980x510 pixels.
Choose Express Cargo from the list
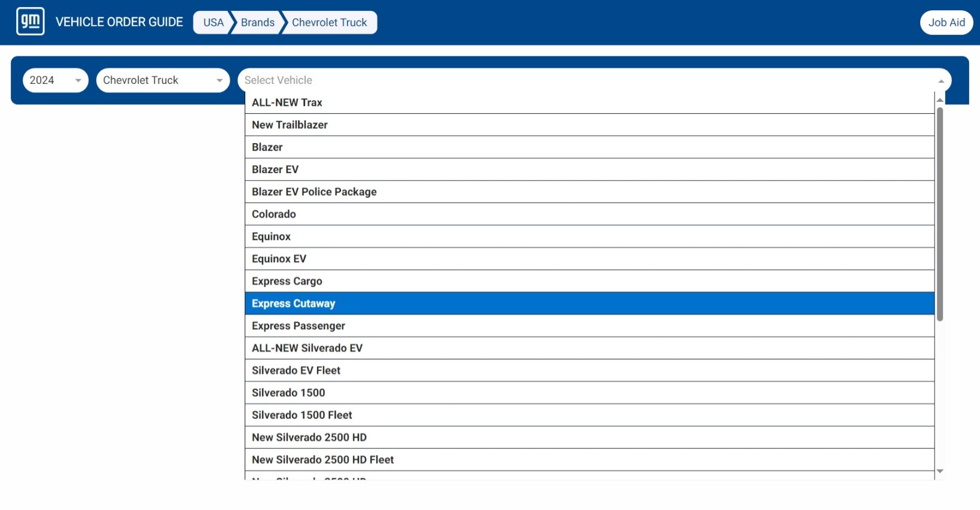pyautogui.click(x=589, y=281)
